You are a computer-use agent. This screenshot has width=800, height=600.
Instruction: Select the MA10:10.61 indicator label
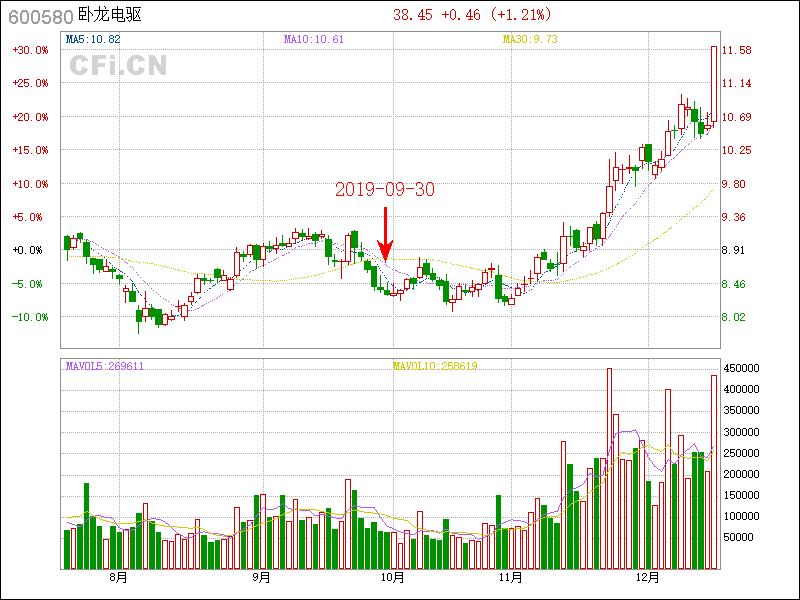pyautogui.click(x=314, y=40)
